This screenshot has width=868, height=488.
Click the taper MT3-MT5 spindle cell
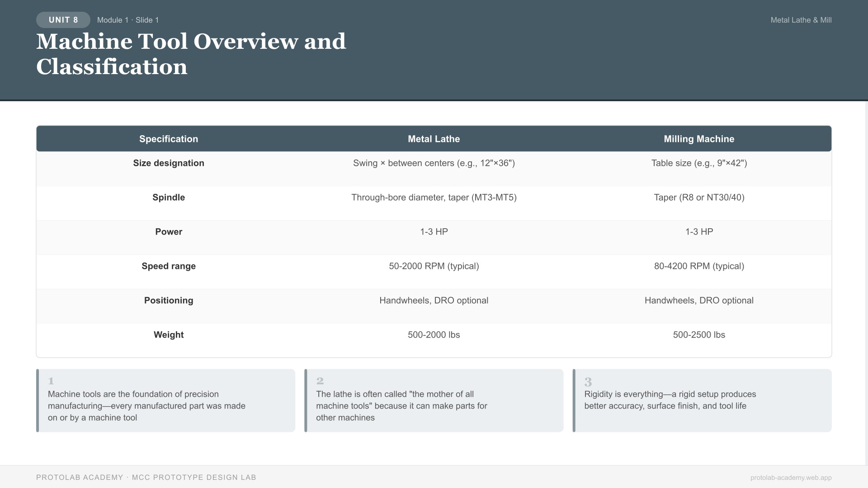(x=434, y=197)
